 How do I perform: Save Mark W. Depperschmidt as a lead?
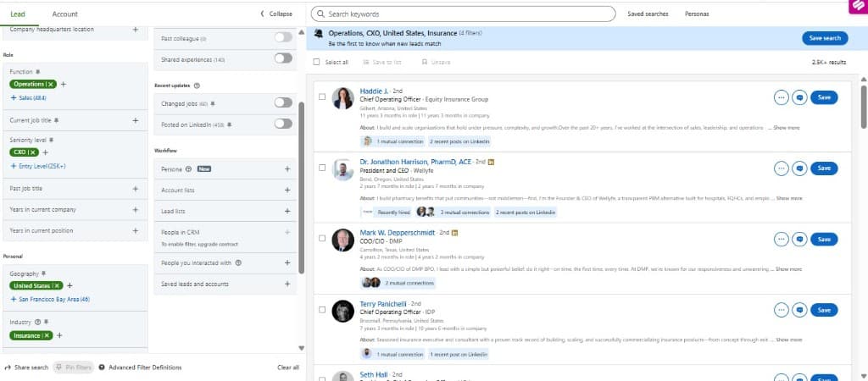point(824,240)
